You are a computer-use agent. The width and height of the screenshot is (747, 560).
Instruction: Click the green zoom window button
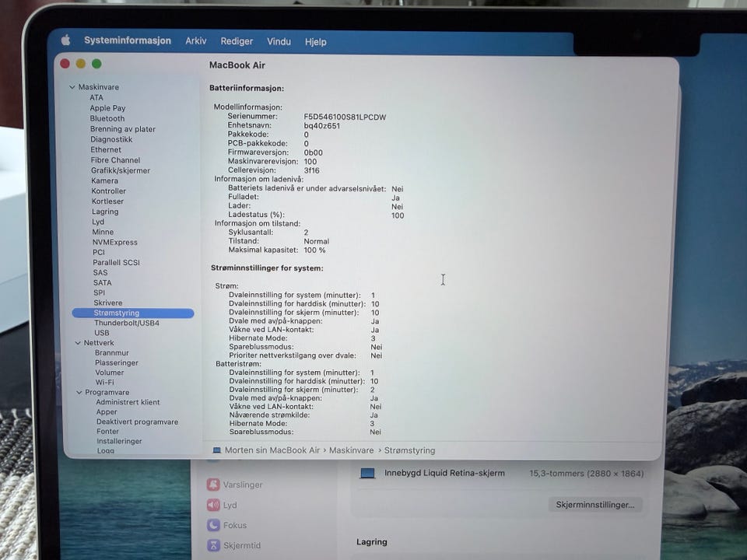tap(96, 64)
